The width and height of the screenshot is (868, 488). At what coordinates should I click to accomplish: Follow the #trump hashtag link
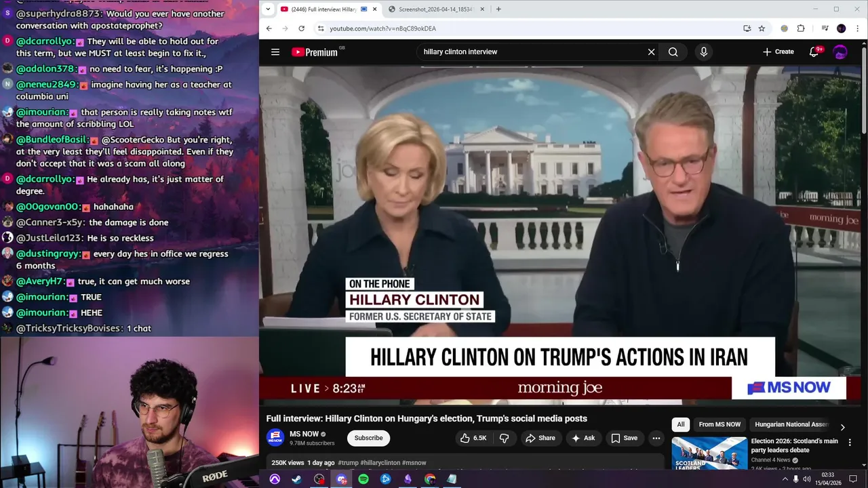pyautogui.click(x=348, y=463)
